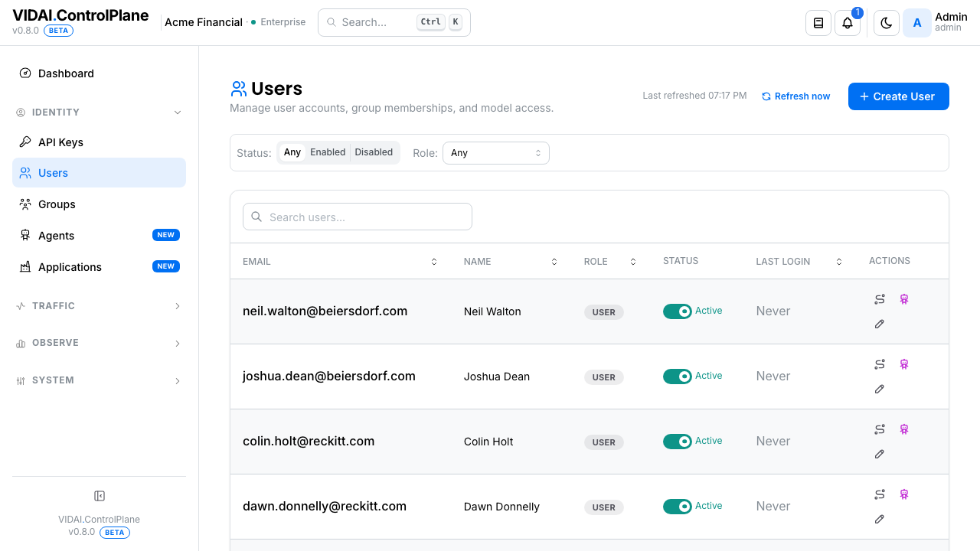Open routing icon for Colin Holt
Viewport: 980px width, 551px height.
(880, 429)
